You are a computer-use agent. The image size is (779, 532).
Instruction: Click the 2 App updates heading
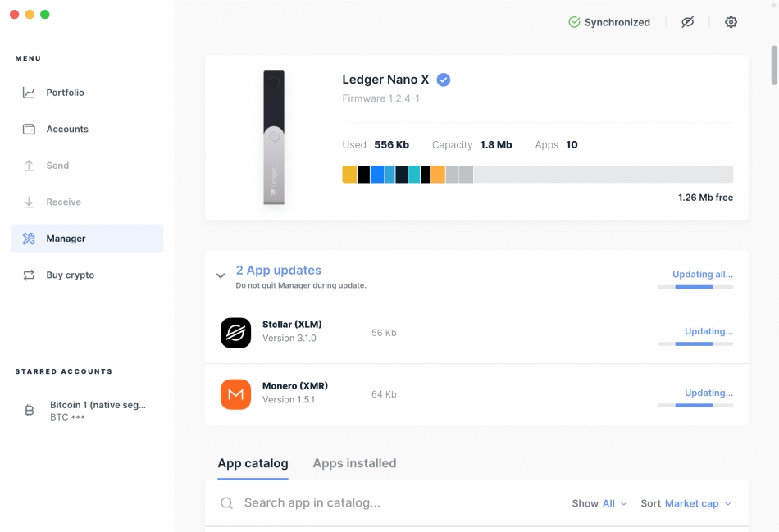tap(278, 271)
